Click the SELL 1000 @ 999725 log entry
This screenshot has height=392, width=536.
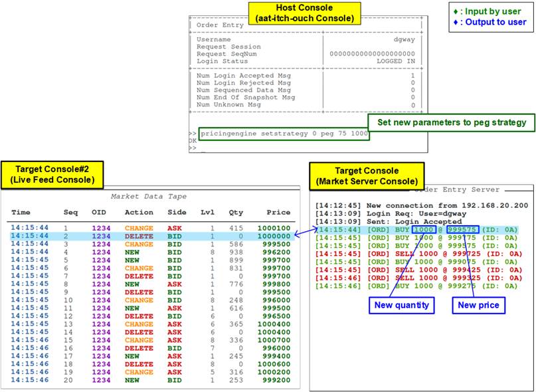pyautogui.click(x=418, y=253)
